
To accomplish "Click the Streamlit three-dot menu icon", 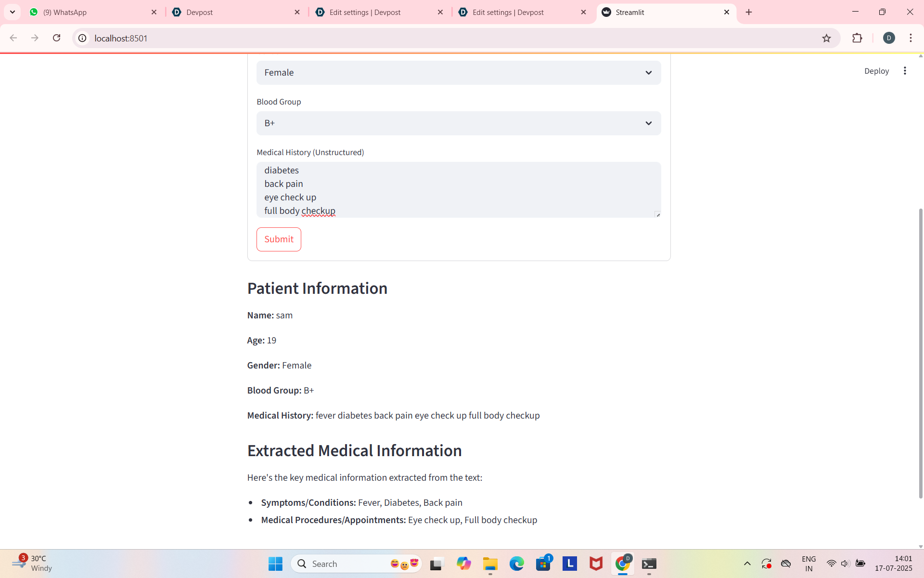I will coord(905,71).
